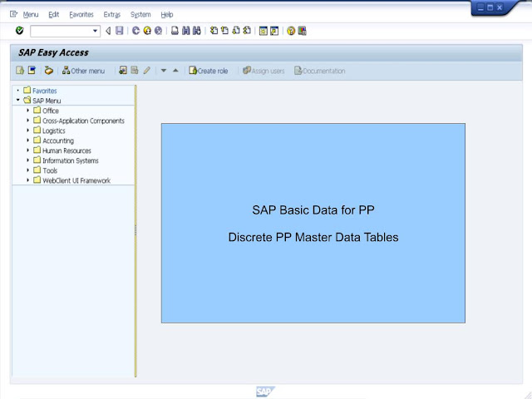Viewport: 532px width, 399px height.
Task: Expand the WebClient UI Framework node
Action: 28,180
